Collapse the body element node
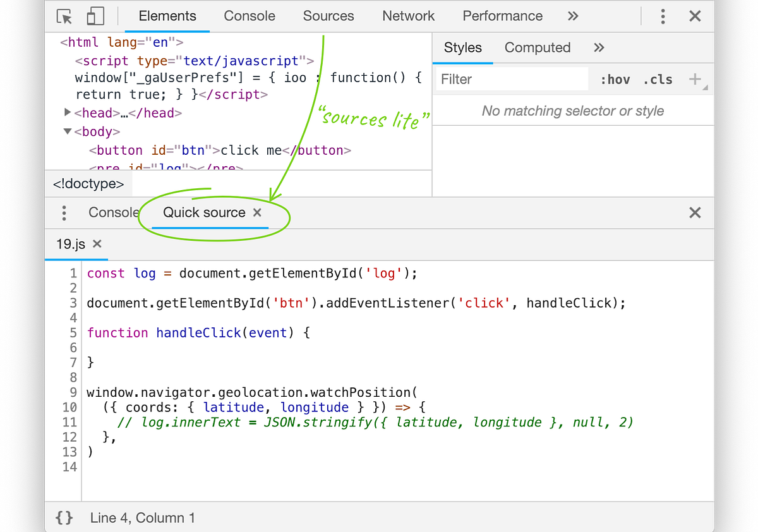This screenshot has width=758, height=532. point(68,132)
